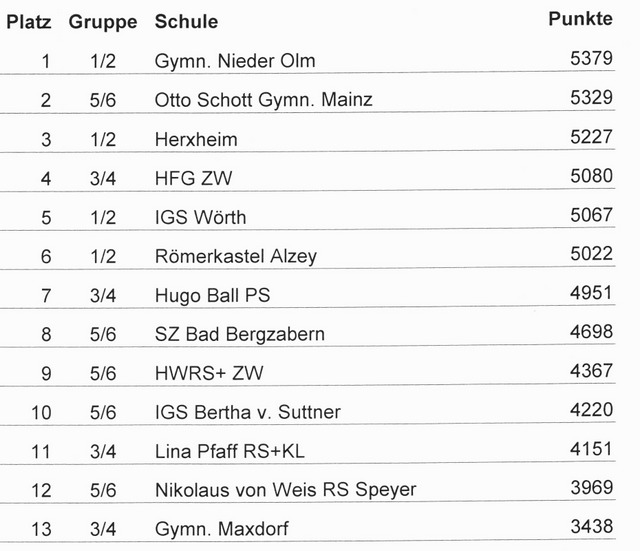Viewport: 640px width, 551px height.
Task: Select the Gymn. Nieder Olm row
Action: click(308, 60)
